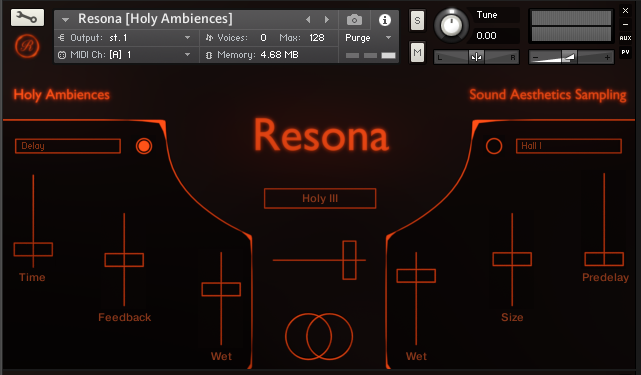The image size is (641, 375).
Task: Click the Tune knob
Action: pyautogui.click(x=451, y=25)
